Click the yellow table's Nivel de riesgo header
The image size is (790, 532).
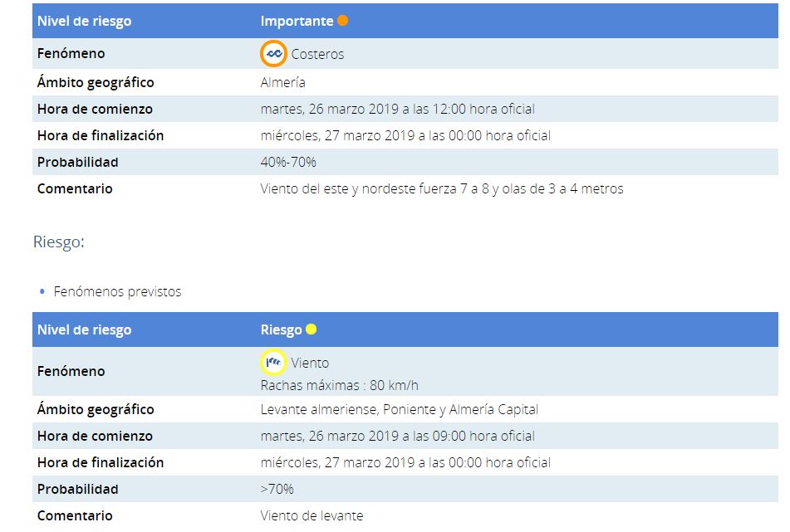click(x=85, y=329)
